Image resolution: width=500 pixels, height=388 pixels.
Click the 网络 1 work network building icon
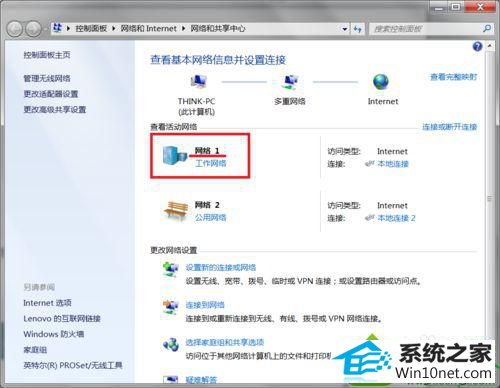175,155
